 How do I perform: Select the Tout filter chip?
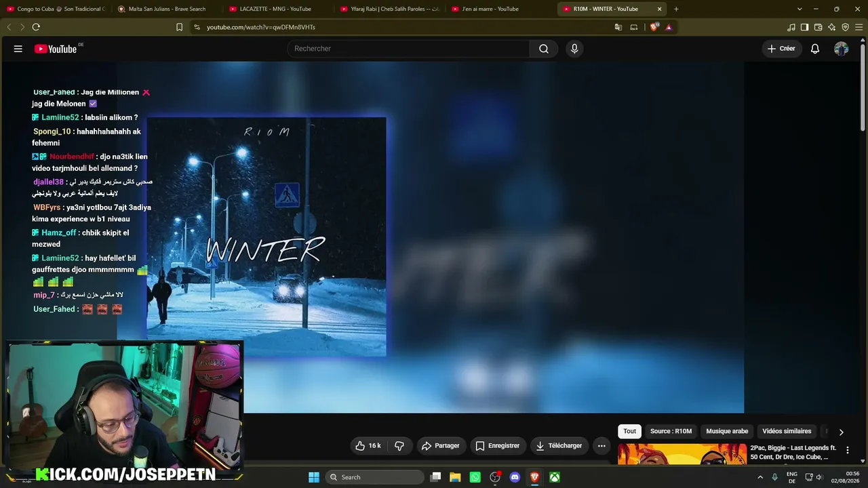click(x=630, y=431)
